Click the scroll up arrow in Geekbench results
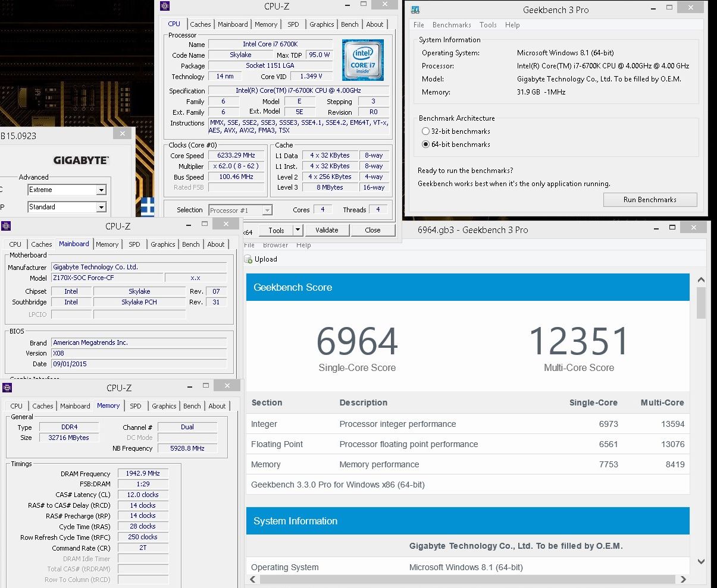717x588 pixels. pyautogui.click(x=701, y=280)
